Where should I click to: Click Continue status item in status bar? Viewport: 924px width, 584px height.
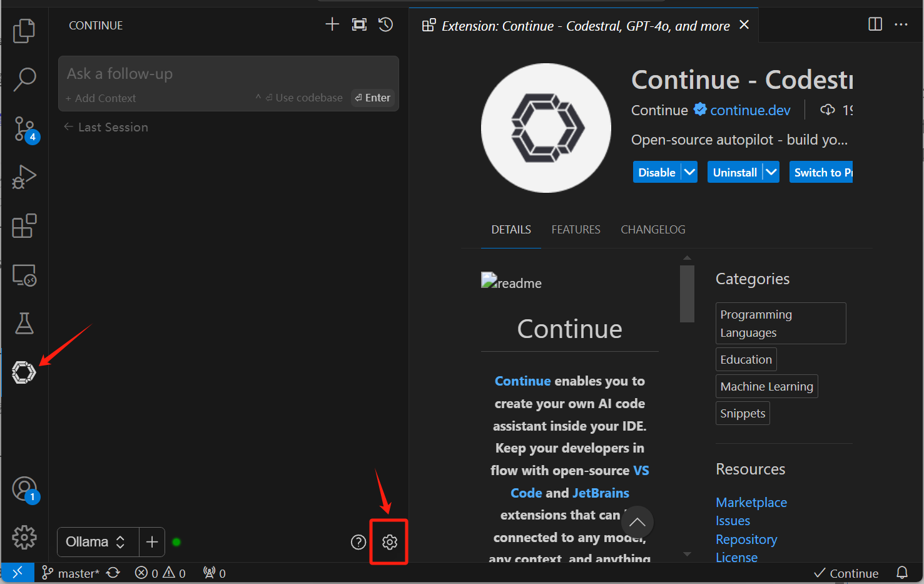tap(846, 573)
